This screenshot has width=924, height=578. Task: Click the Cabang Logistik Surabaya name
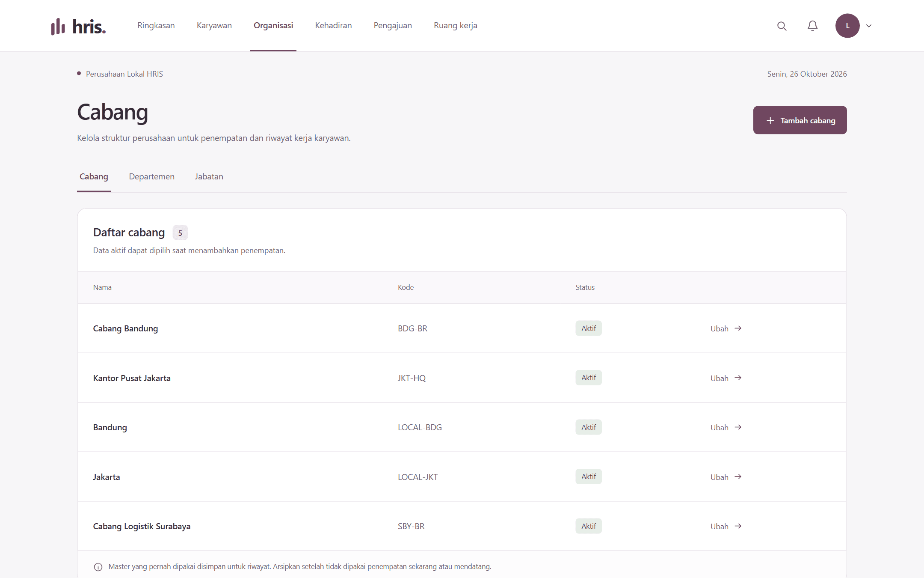coord(142,526)
